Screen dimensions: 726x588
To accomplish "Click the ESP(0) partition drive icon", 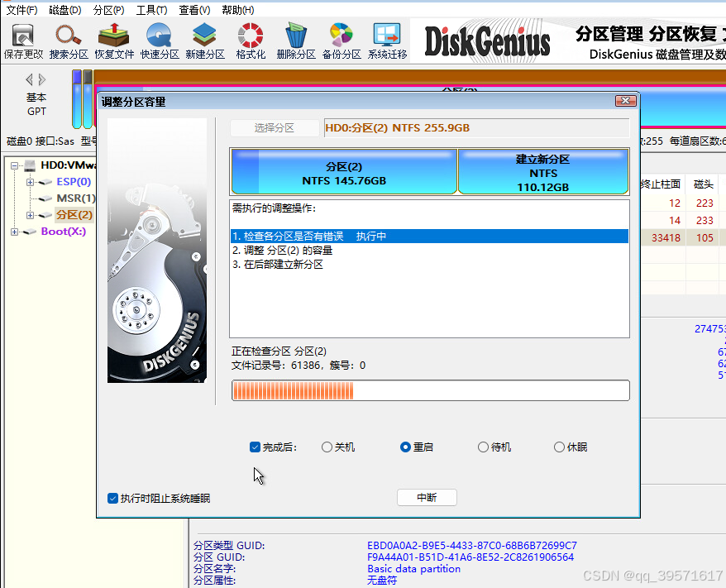I will pos(45,182).
